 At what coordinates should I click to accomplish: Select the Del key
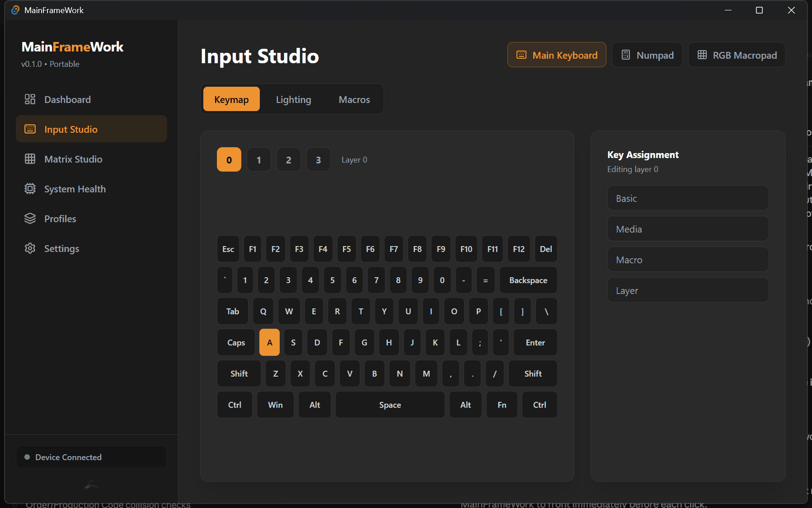546,249
